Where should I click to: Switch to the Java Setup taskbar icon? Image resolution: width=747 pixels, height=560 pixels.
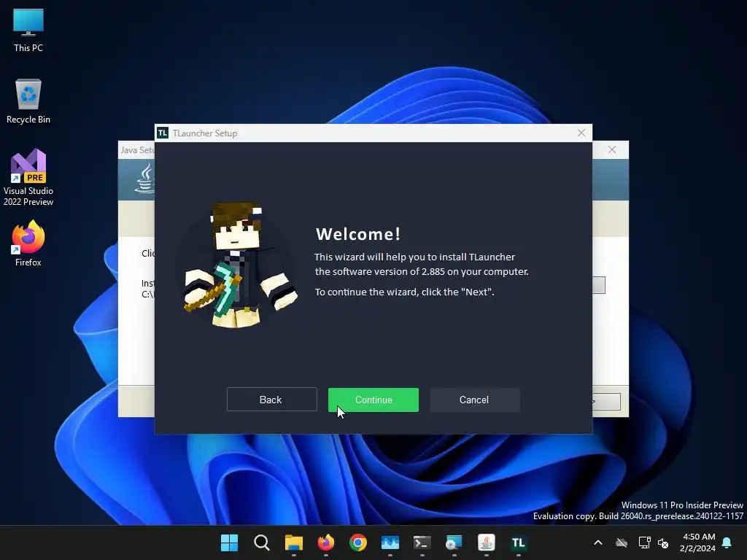pos(487,542)
